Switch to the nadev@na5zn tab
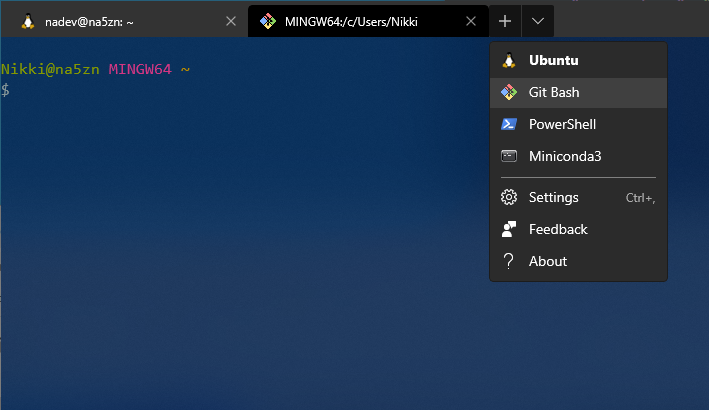The height and width of the screenshot is (410, 709). click(124, 21)
